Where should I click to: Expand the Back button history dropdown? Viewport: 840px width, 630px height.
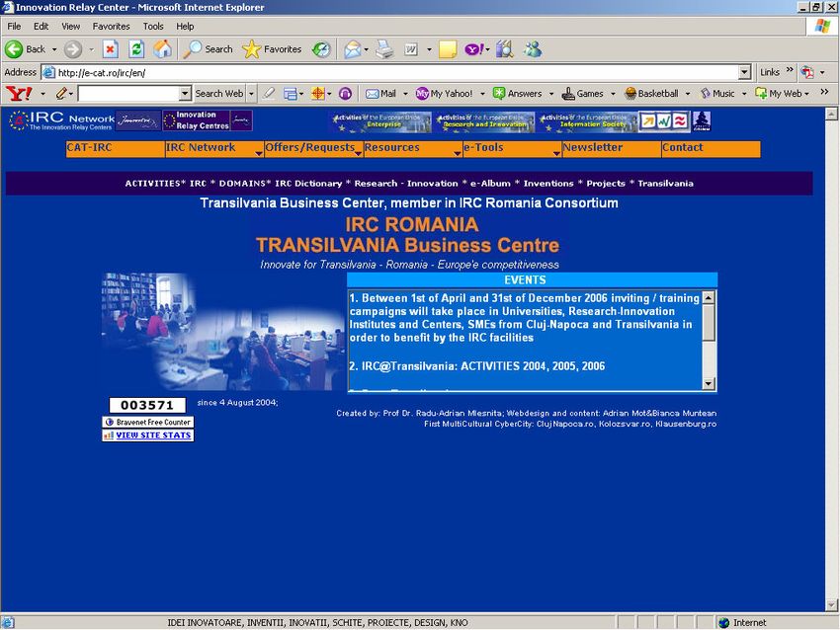(54, 49)
